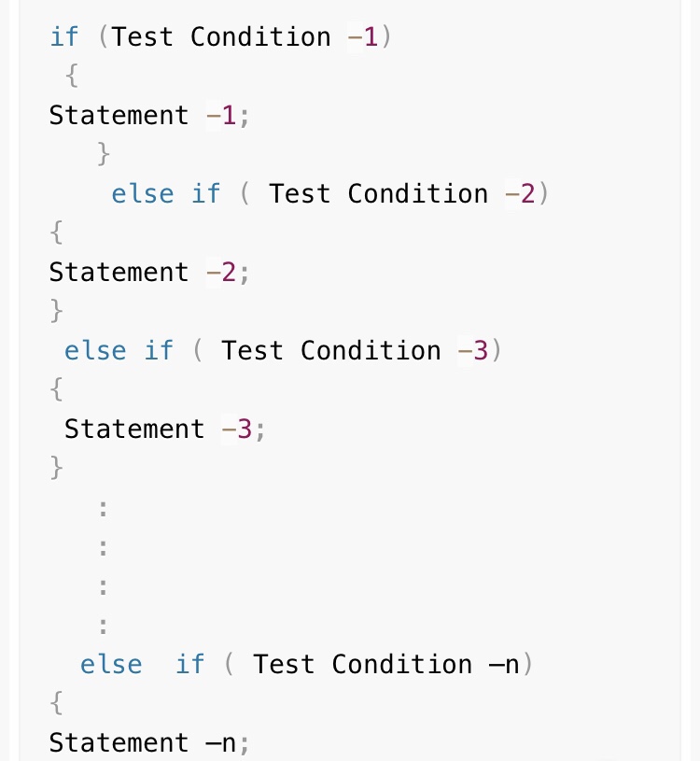Viewport: 700px width, 761px height.
Task: Click the first colon in the ellipsis column
Action: click(103, 509)
